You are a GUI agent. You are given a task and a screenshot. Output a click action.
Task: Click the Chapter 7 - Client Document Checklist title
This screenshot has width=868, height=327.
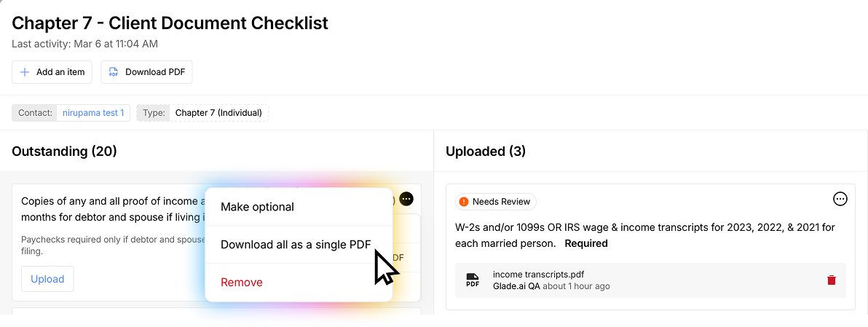(x=170, y=23)
